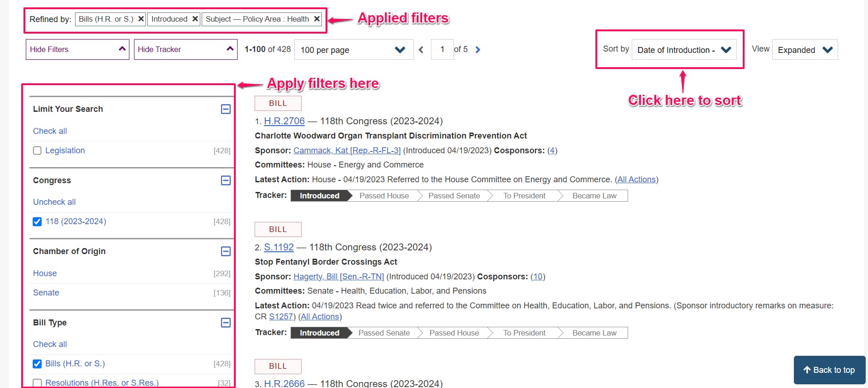
Task: Filter by Senate chamber of origin
Action: 46,293
